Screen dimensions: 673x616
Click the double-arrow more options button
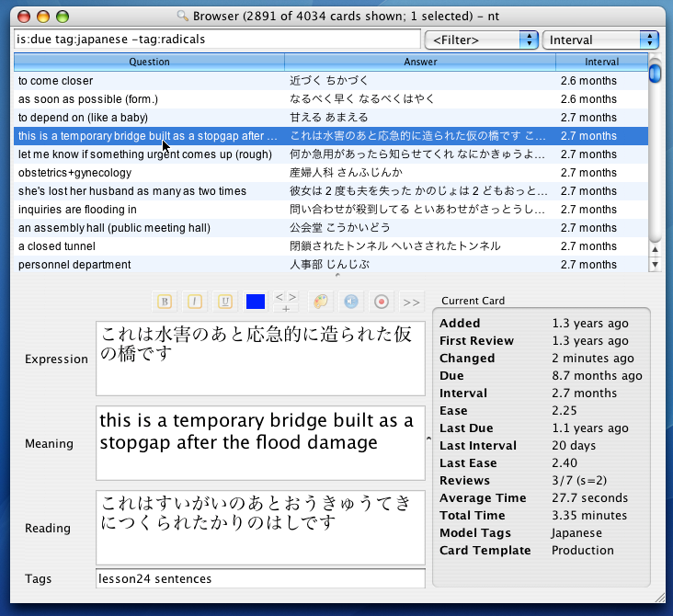(x=411, y=302)
